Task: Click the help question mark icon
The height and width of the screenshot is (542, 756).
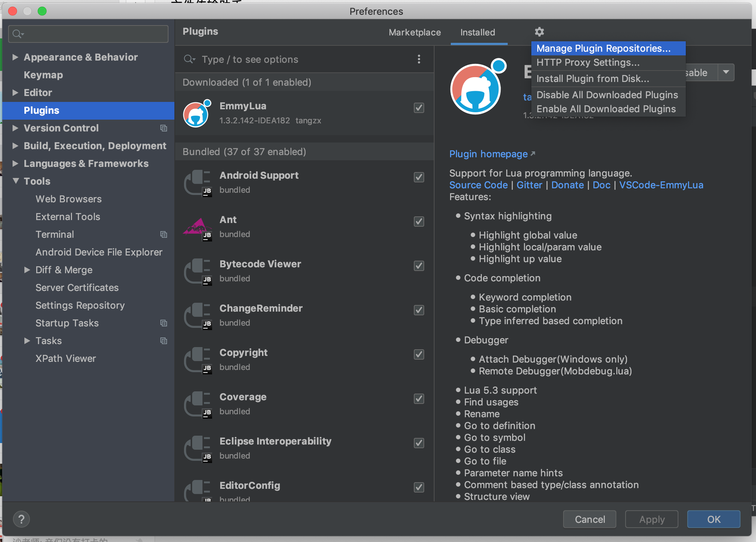Action: (21, 519)
